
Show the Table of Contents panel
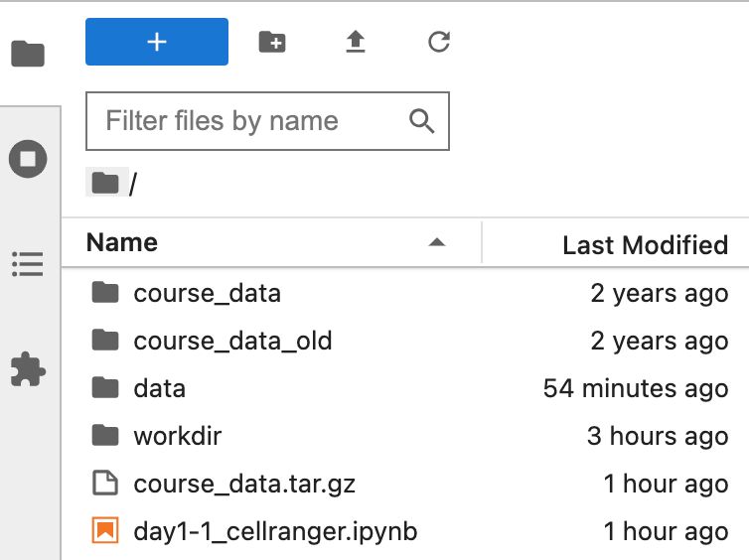[28, 264]
